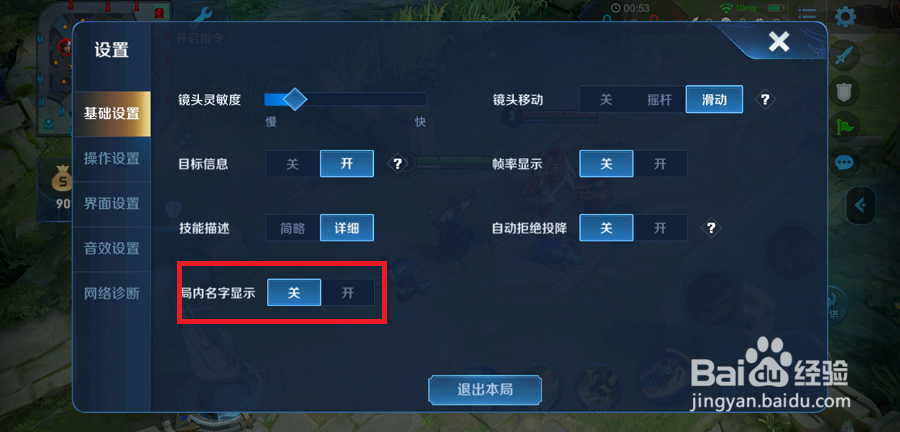
Task: Open the gear settings icon at top right
Action: tap(845, 17)
